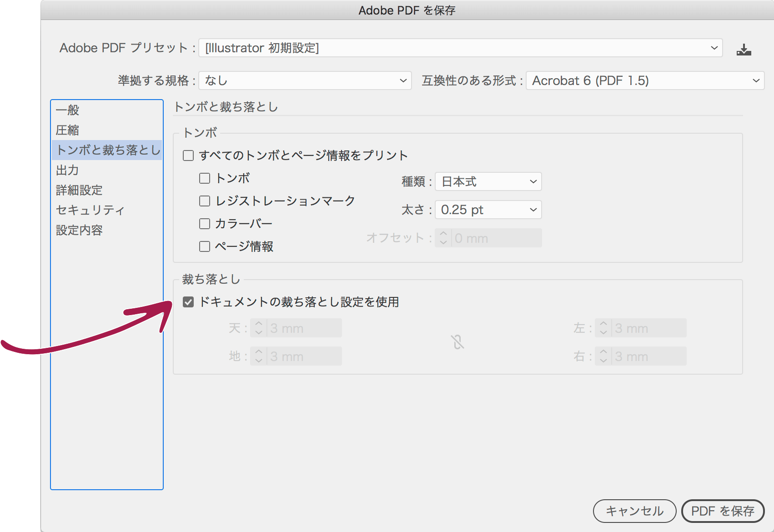The image size is (774, 532).
Task: Select 設定内容 in the sidebar list
Action: coord(107,230)
